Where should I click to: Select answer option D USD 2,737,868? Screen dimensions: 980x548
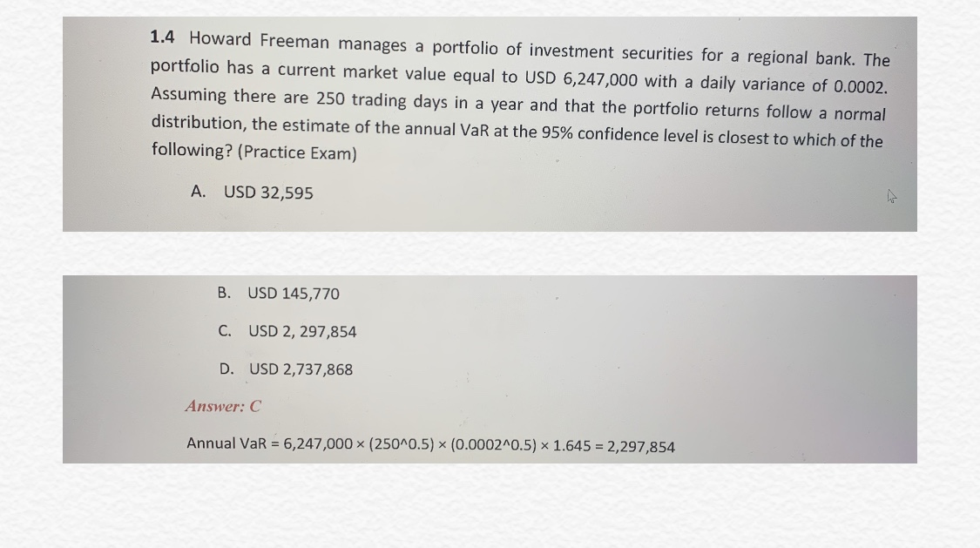tap(286, 369)
